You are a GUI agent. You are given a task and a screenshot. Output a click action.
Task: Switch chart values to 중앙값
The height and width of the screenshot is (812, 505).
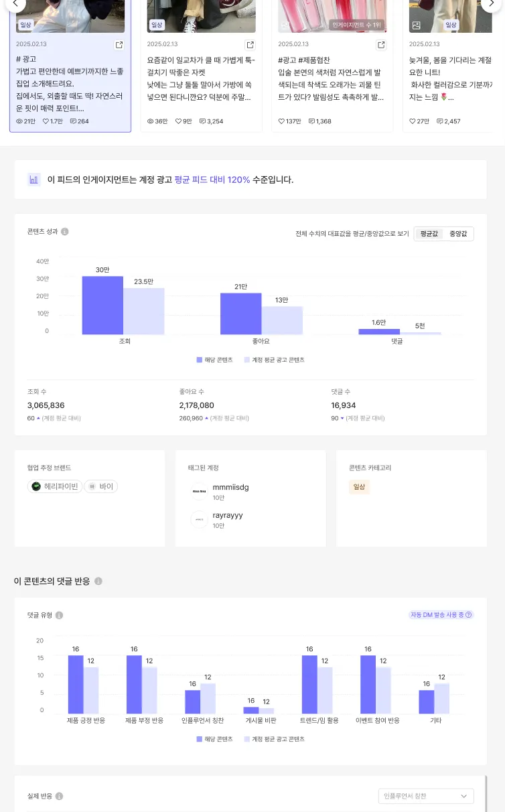click(x=458, y=234)
